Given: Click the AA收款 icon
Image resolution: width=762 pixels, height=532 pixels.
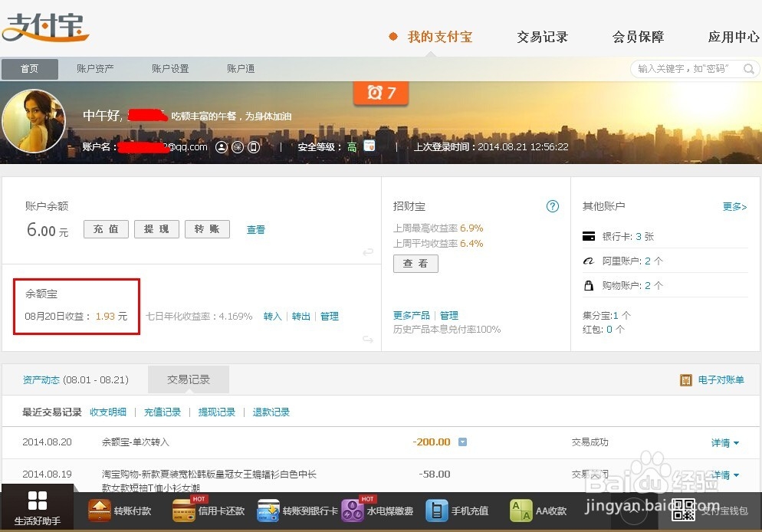Looking at the screenshot, I should coord(521,511).
